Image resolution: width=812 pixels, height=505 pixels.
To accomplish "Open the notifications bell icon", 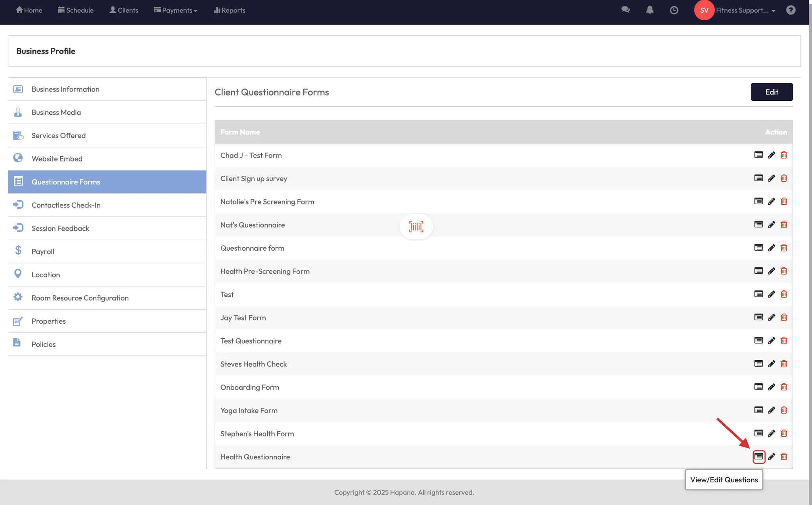I will point(649,10).
